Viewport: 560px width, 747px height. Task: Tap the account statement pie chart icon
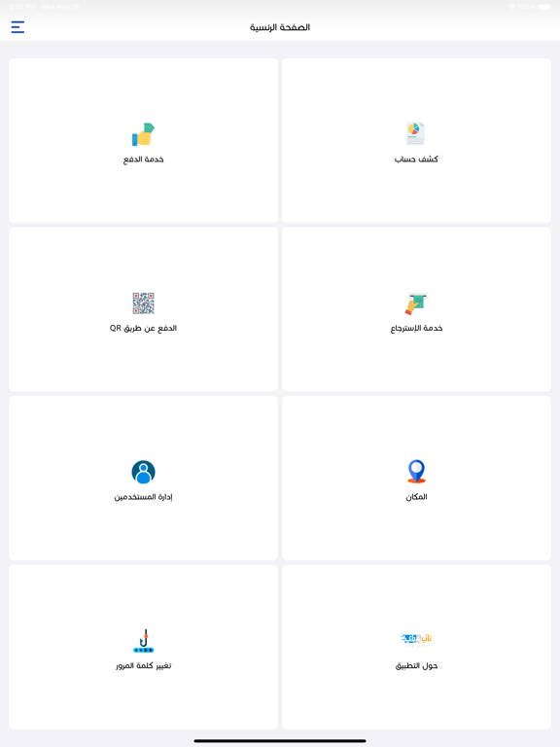pyautogui.click(x=416, y=133)
